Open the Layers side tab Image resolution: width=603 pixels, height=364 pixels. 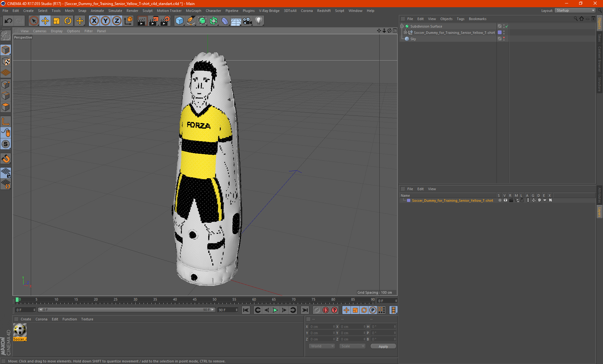[x=599, y=212]
